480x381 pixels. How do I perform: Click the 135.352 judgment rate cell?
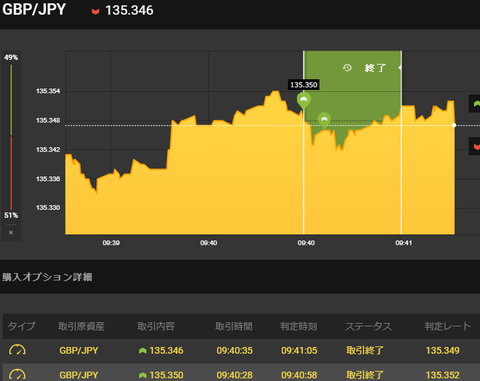pyautogui.click(x=443, y=375)
